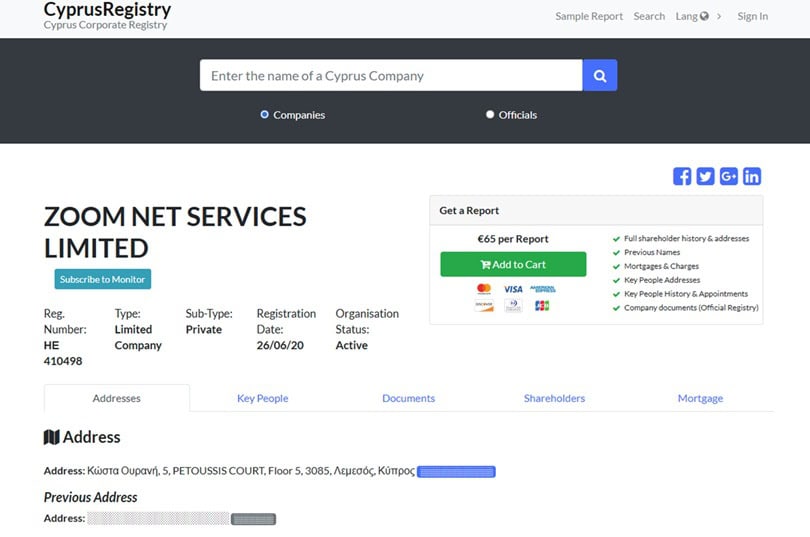Open the Documents tab
Viewport: 810px width, 537px height.
coord(408,398)
